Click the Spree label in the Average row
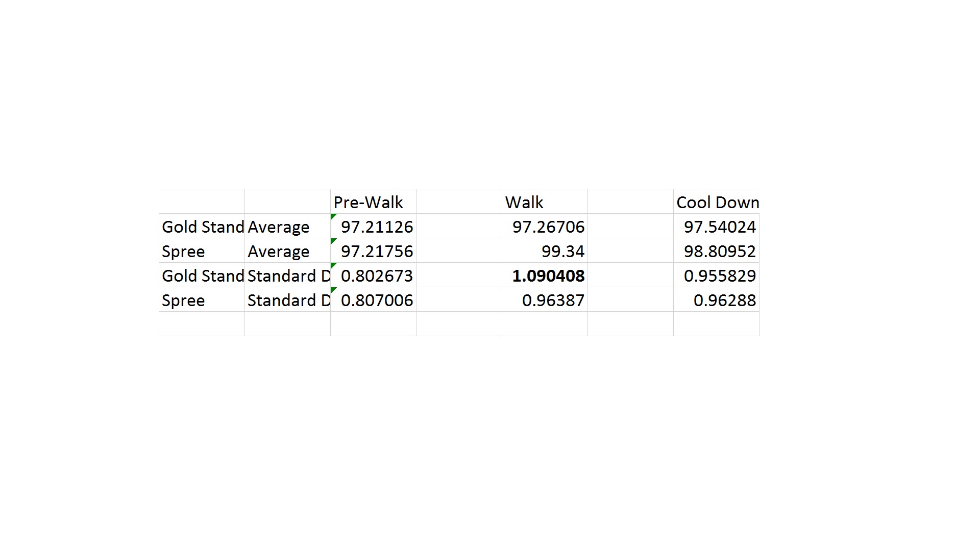 pos(202,251)
